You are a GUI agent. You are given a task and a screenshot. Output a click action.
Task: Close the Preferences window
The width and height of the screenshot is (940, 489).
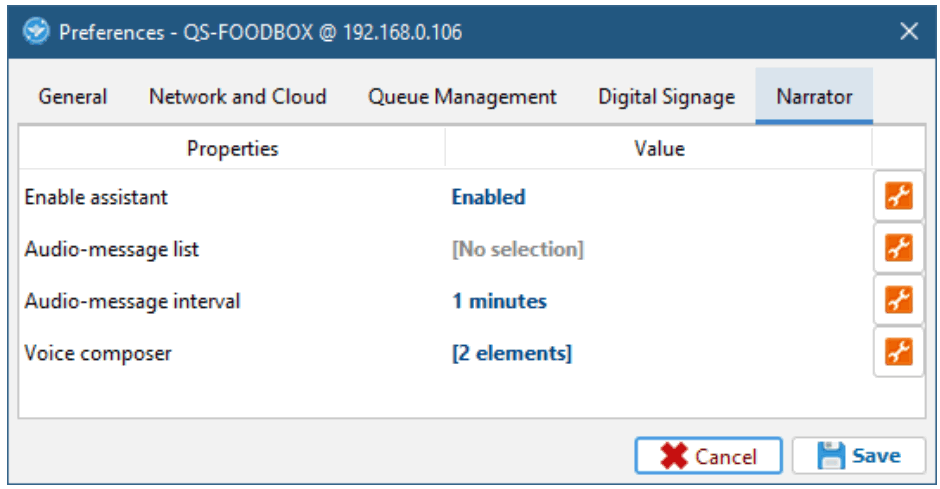pos(909,32)
